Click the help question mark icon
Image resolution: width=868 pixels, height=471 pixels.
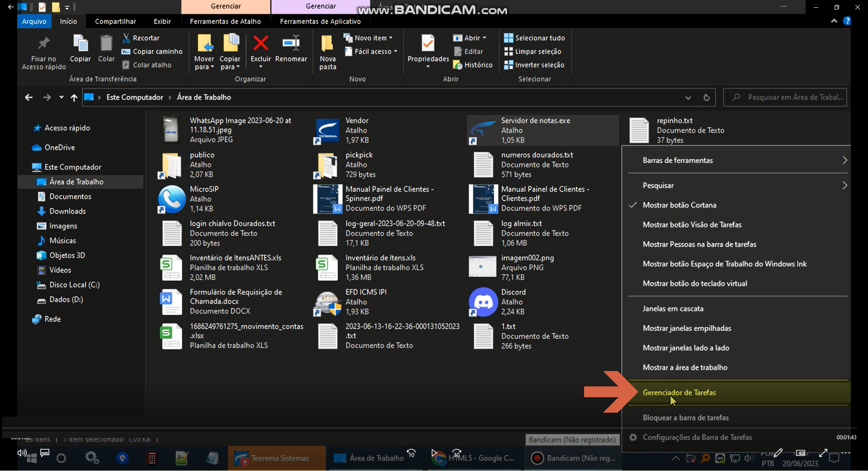[x=847, y=21]
